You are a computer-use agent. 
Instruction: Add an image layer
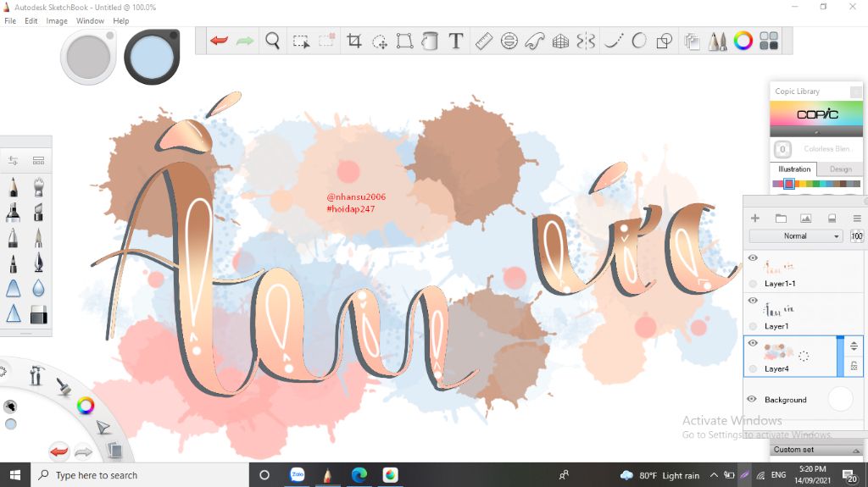(805, 218)
